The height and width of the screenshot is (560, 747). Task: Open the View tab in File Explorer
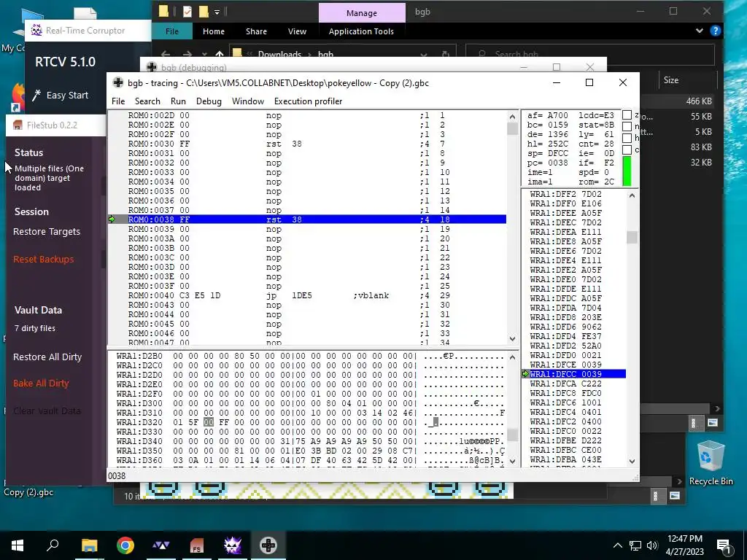coord(298,31)
